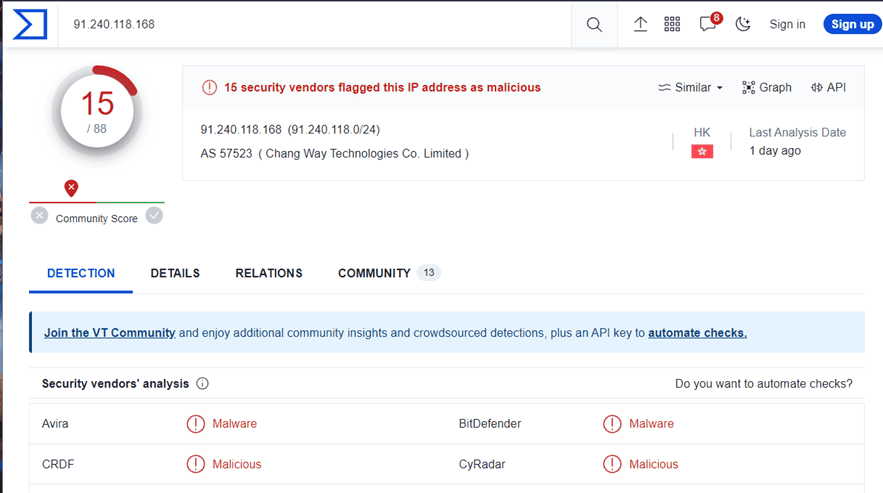Click the info icon beside Security vendors' analysis
Image resolution: width=883 pixels, height=493 pixels.
[x=202, y=384]
